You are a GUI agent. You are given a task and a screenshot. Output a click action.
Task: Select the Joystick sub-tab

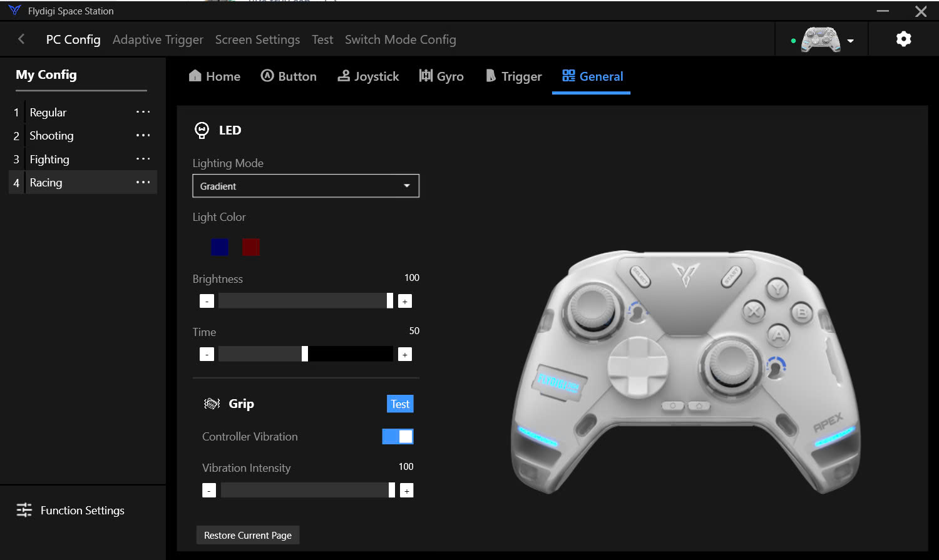(368, 76)
